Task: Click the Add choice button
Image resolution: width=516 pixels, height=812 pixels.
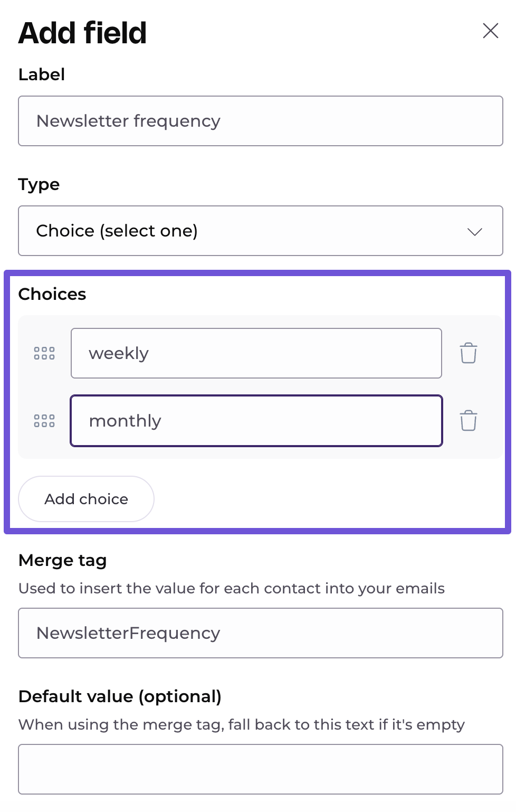Action: (x=86, y=499)
